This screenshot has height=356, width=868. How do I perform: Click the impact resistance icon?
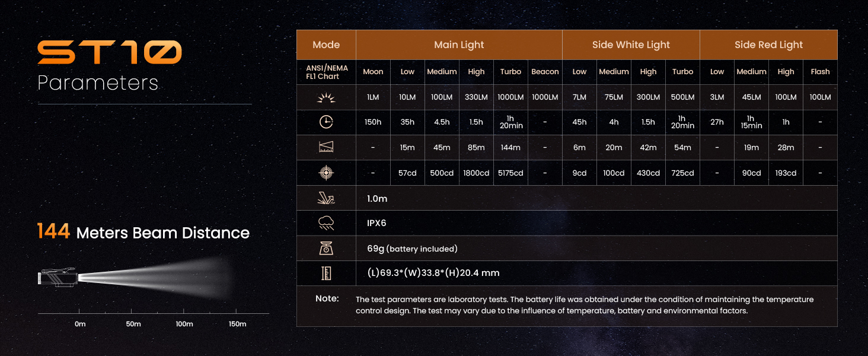(x=326, y=198)
